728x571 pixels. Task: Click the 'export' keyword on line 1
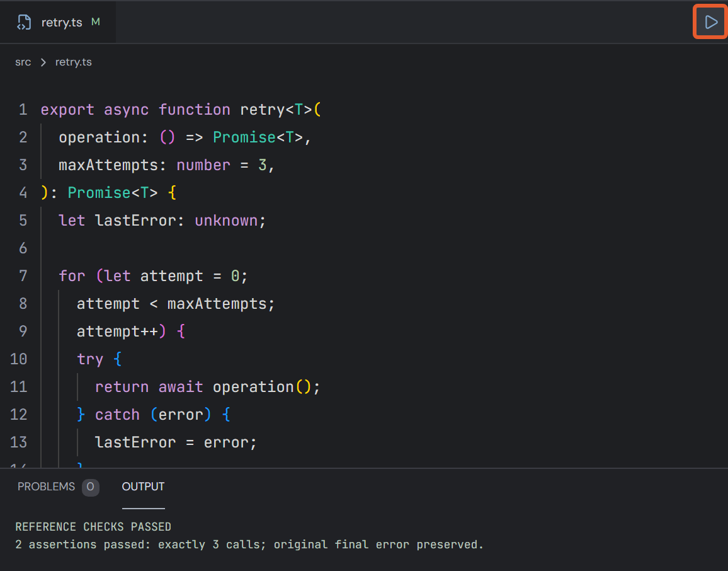(x=67, y=110)
